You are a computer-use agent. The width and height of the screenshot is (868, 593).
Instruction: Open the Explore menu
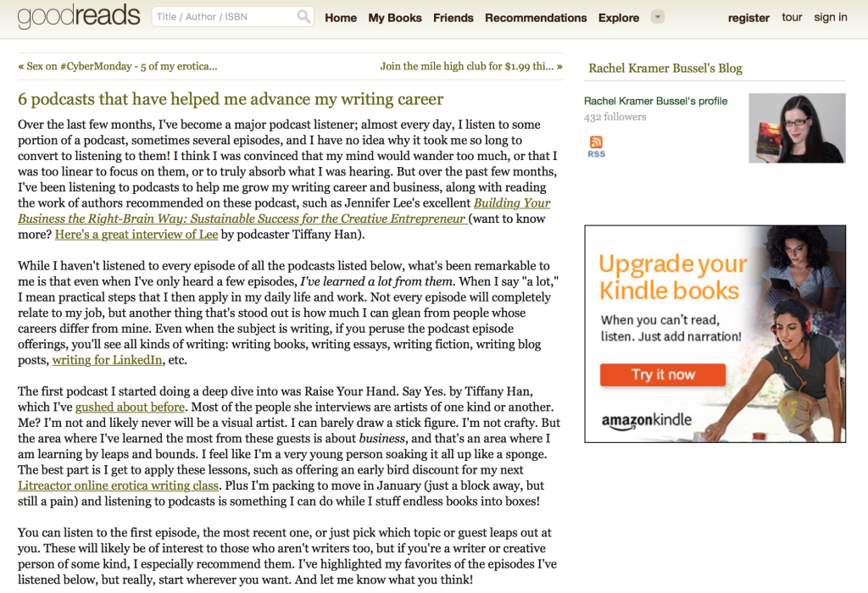point(618,18)
